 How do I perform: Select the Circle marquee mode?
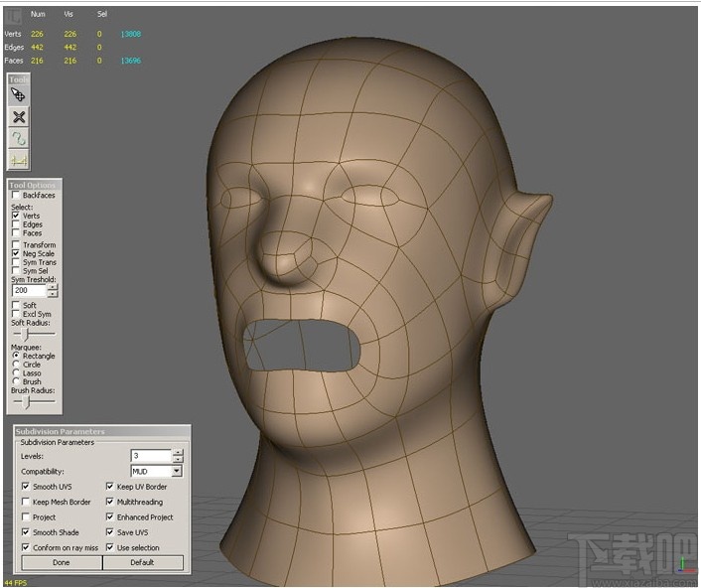16,365
